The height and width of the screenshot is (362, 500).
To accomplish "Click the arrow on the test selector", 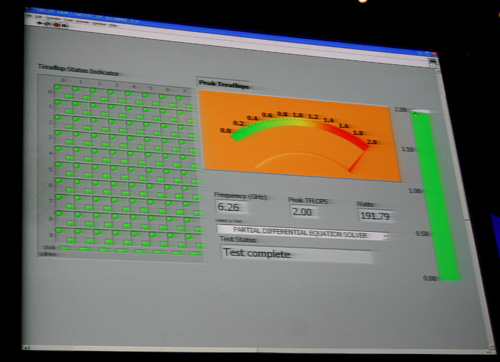I will 385,236.
